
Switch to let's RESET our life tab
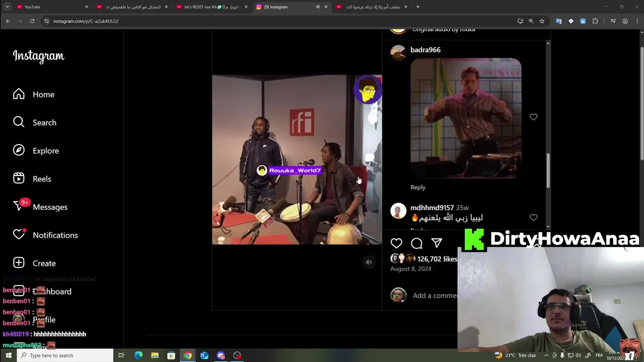click(212, 7)
